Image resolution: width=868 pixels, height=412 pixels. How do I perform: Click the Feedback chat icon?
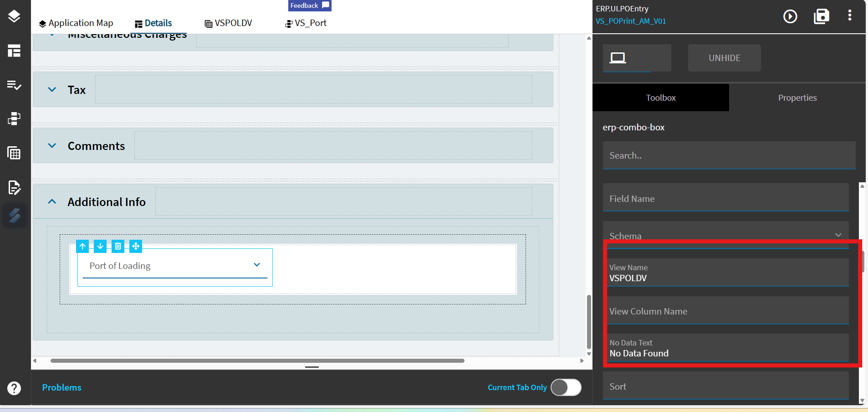point(326,5)
